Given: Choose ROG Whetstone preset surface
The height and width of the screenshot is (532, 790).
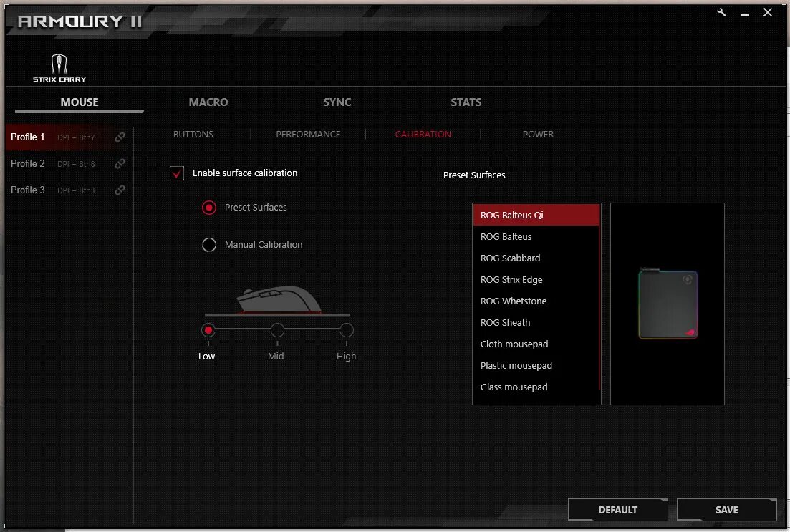Looking at the screenshot, I should tap(536, 301).
